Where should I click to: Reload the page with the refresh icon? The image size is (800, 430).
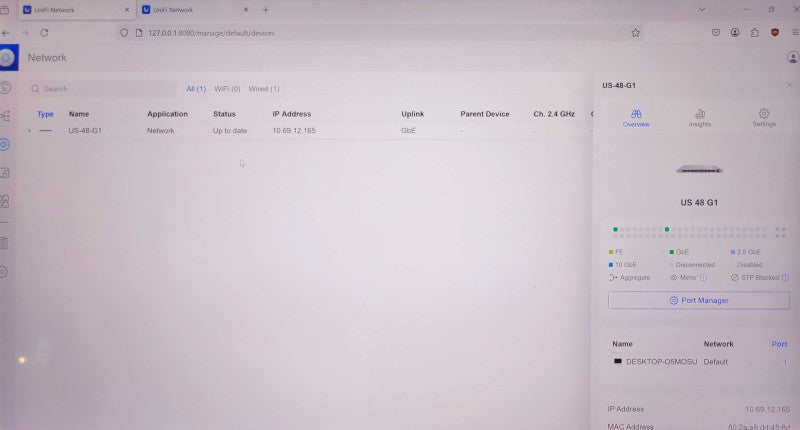(44, 33)
